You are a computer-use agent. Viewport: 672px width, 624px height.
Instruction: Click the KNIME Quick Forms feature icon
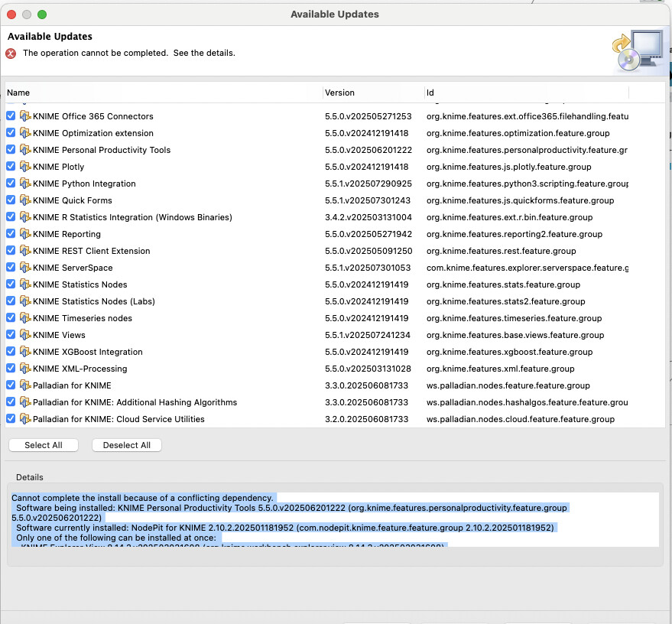pos(25,200)
